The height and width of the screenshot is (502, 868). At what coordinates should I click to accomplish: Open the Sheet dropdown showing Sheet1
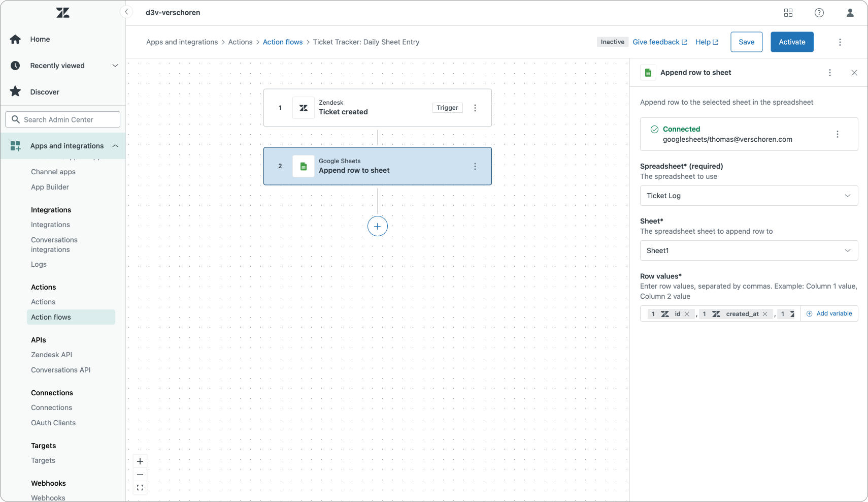click(749, 250)
